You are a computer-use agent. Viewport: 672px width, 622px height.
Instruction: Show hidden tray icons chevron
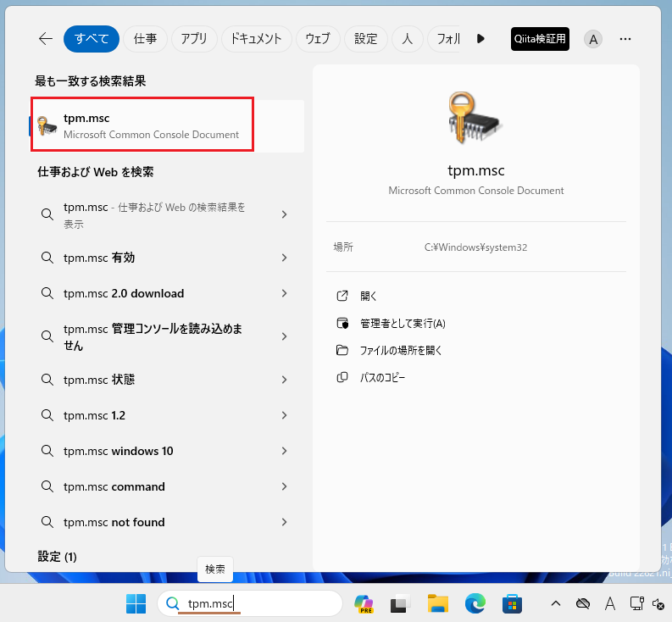556,603
